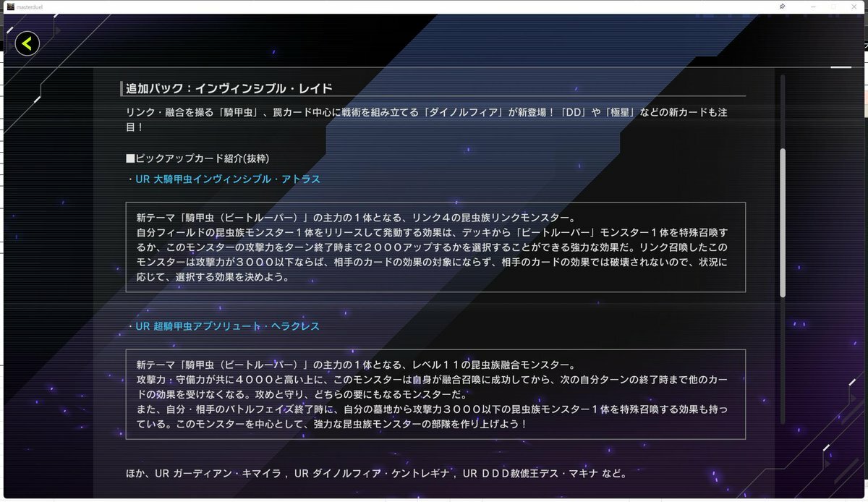
Task: Click the Hercules description mentioning レベル１１
Action: tap(435, 394)
